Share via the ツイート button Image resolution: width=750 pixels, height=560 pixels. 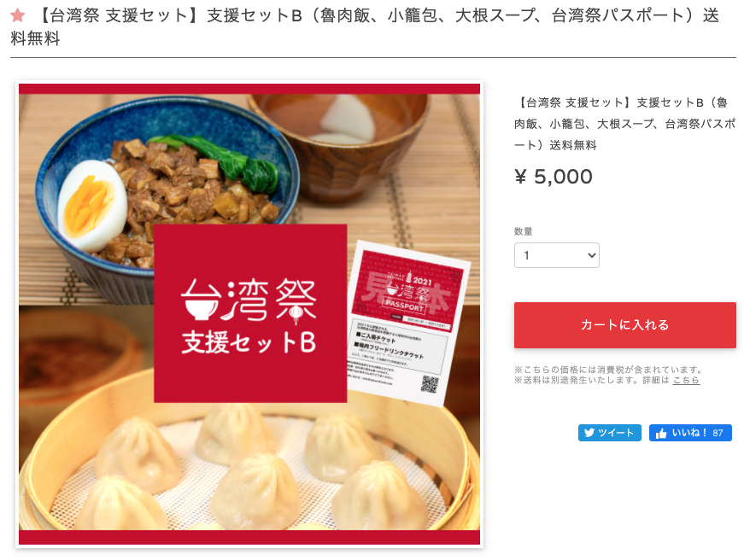tap(609, 433)
